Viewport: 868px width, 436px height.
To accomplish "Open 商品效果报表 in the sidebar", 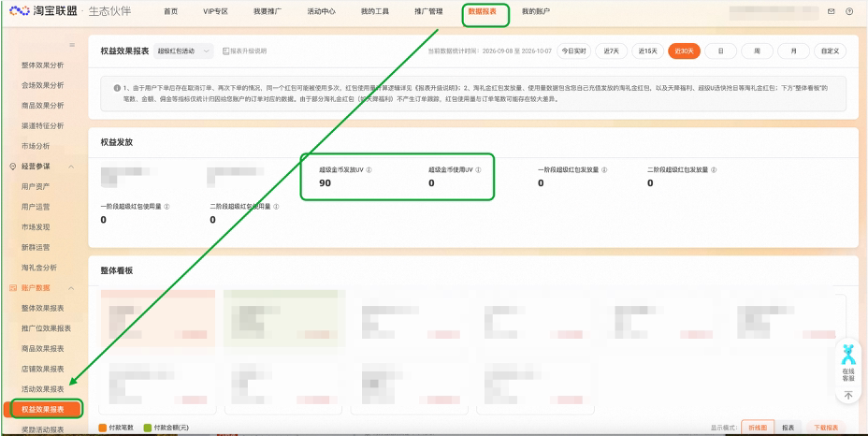I will click(x=43, y=348).
